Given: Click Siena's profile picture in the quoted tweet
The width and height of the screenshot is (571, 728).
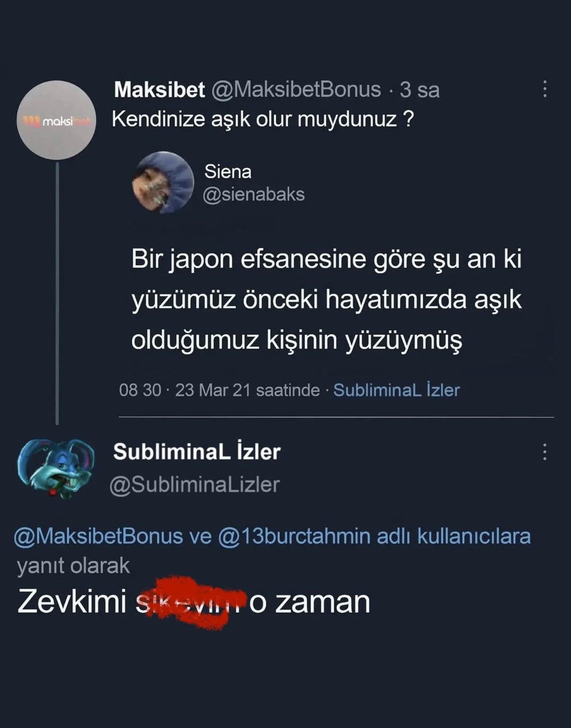Looking at the screenshot, I should [x=163, y=182].
